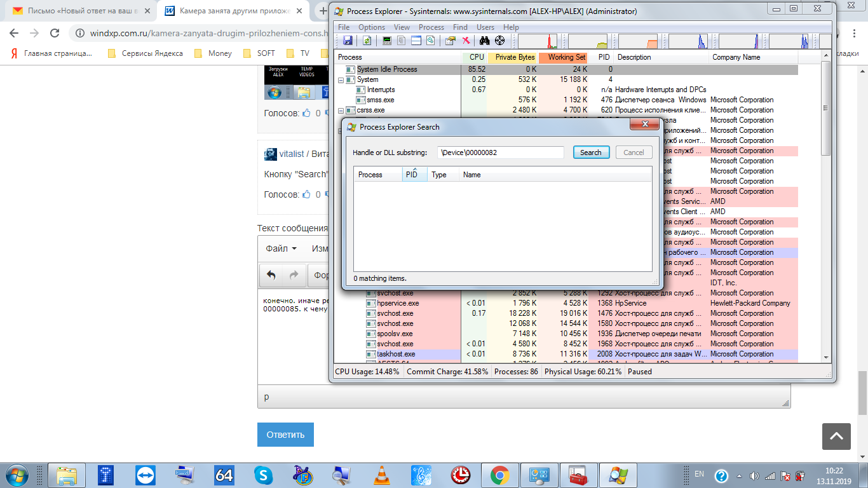
Task: Close the 'Камера занята' browser tab
Action: (299, 11)
